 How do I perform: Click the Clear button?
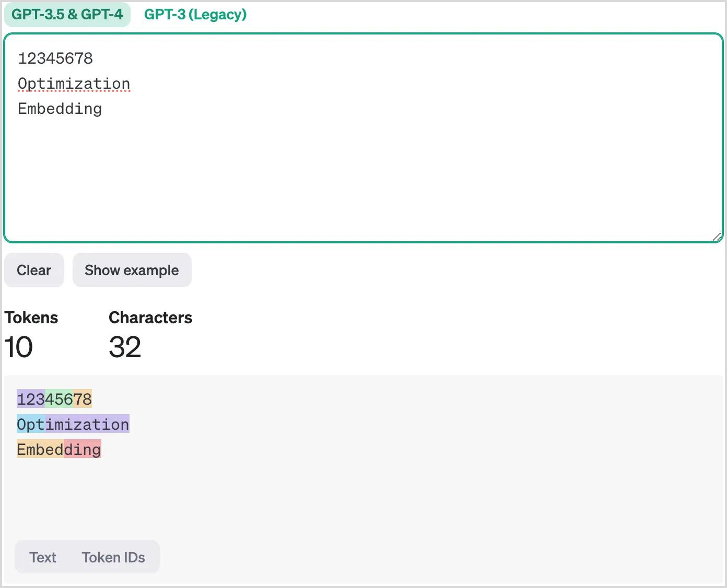33,270
